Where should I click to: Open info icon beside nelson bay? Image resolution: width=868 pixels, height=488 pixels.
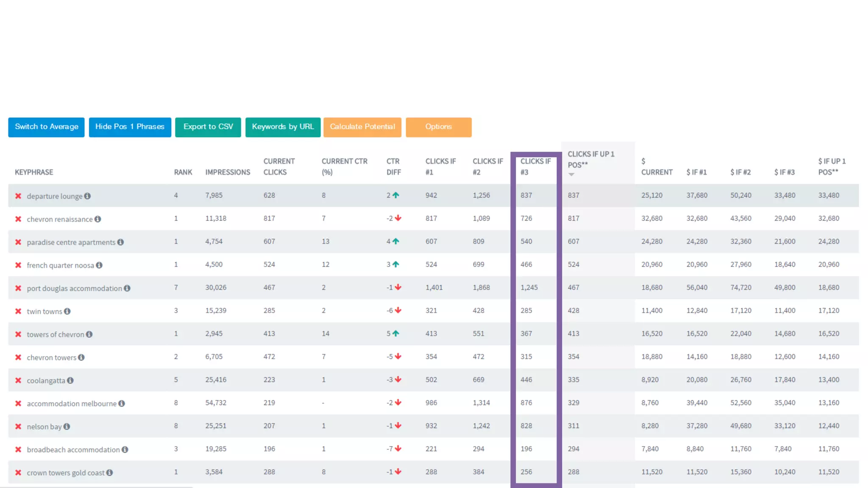(67, 427)
